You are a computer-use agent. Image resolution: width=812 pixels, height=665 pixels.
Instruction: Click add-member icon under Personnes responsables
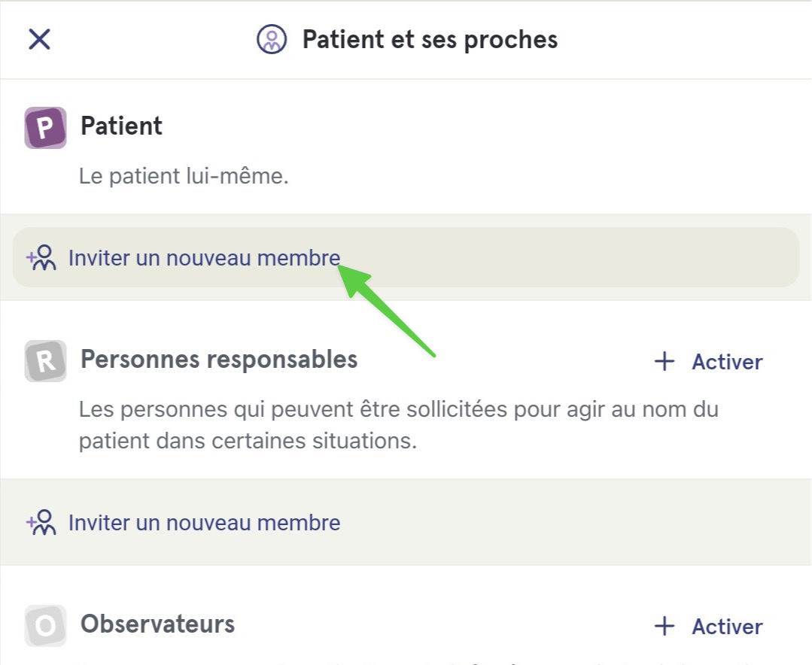tap(41, 522)
